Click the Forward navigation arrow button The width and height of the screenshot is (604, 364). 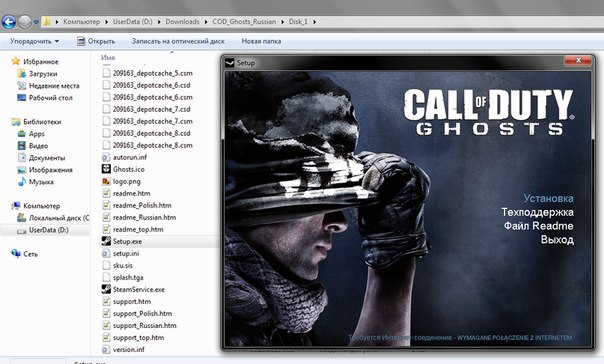[25, 22]
